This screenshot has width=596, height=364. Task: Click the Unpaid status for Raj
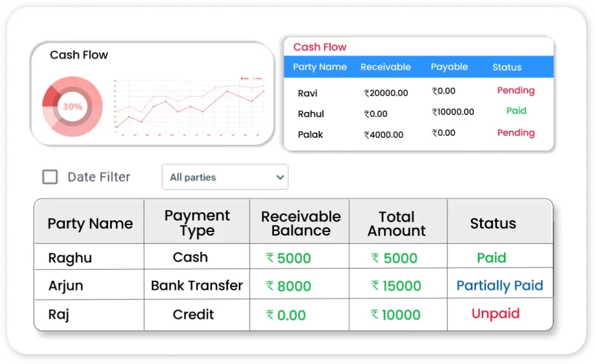495,313
